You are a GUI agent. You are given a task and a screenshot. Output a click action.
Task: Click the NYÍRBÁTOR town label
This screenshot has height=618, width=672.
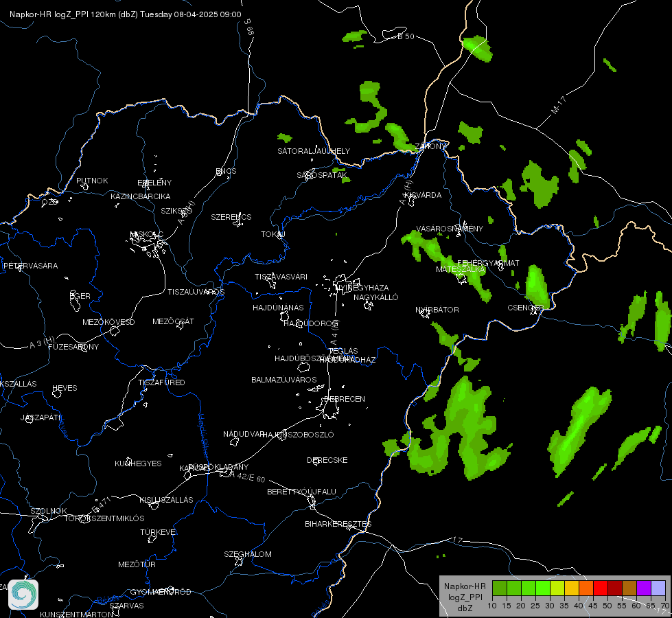click(x=437, y=310)
